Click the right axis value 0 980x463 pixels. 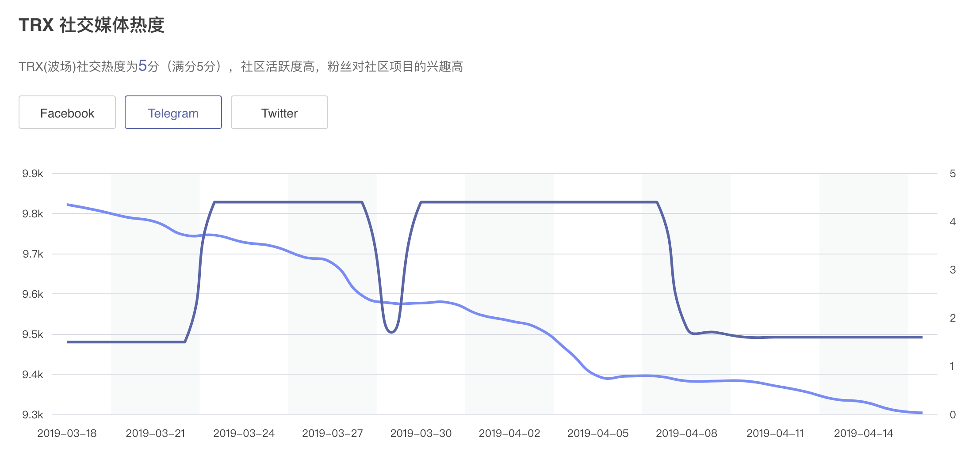click(x=953, y=415)
